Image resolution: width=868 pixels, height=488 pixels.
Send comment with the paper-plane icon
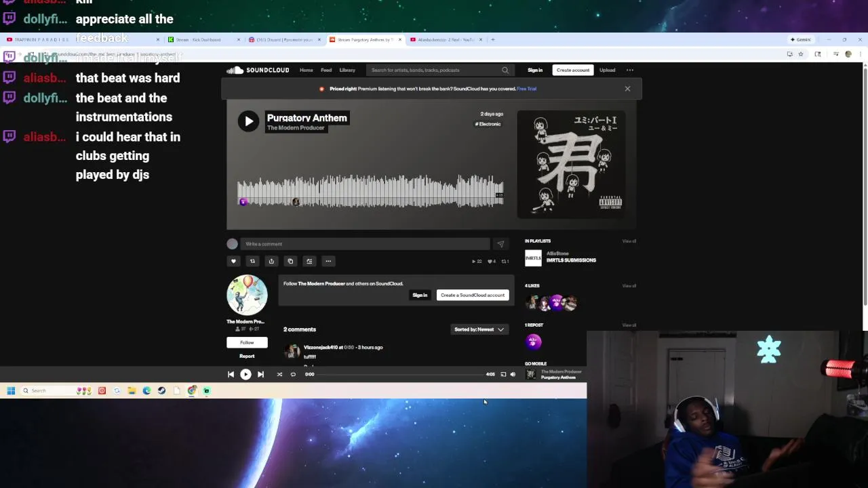[x=500, y=244]
